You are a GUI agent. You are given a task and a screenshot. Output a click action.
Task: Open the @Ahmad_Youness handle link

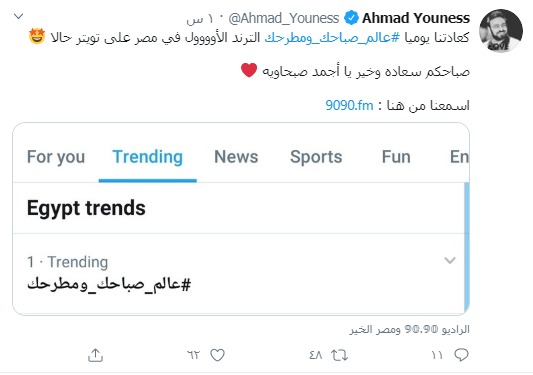[284, 18]
